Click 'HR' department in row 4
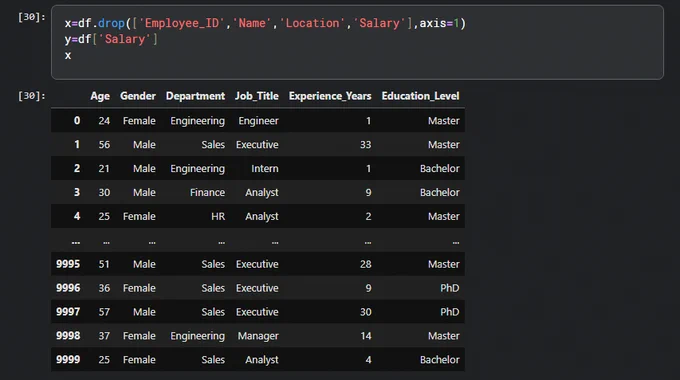 [x=218, y=216]
